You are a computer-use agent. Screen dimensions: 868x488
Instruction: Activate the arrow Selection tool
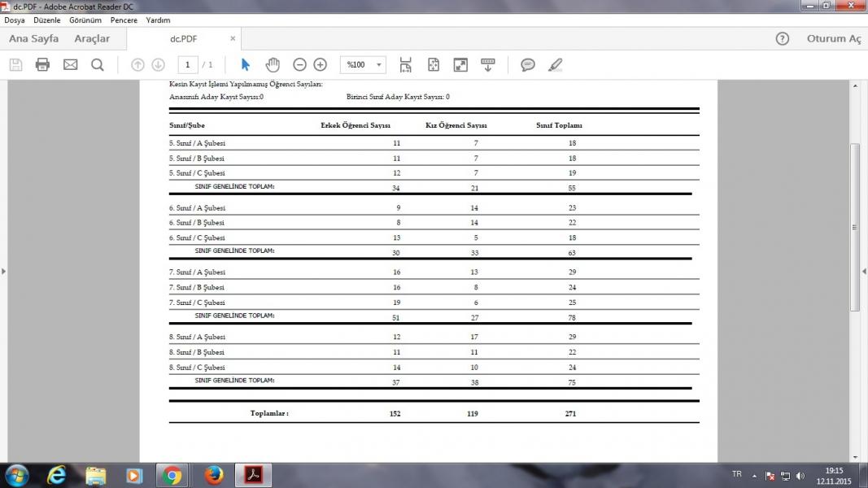click(x=246, y=65)
